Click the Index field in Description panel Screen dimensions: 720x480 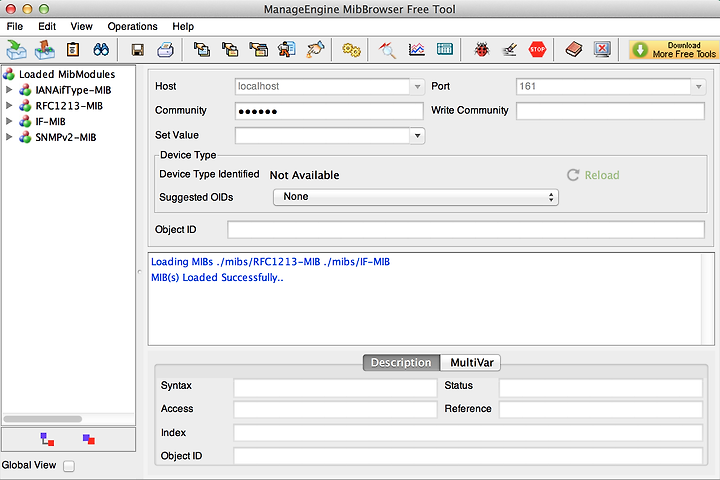coord(468,433)
